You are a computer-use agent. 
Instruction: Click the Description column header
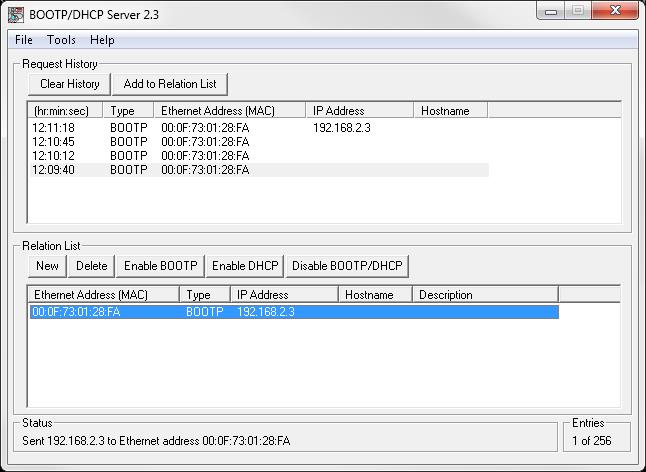(x=485, y=295)
